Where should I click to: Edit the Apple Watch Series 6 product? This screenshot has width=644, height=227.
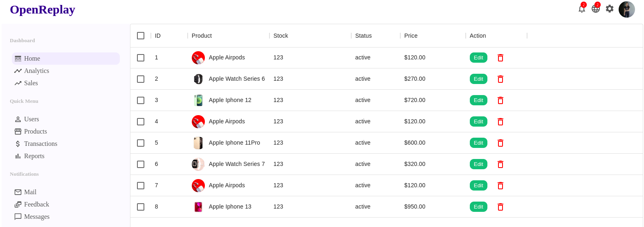[478, 79]
